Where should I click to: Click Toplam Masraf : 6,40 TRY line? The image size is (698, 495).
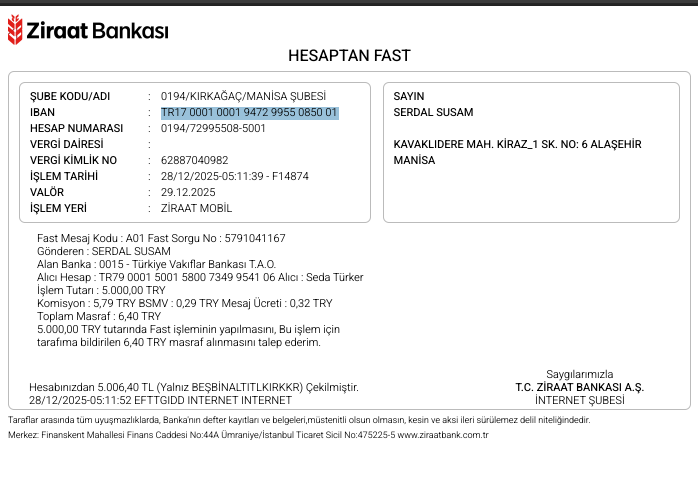point(99,316)
